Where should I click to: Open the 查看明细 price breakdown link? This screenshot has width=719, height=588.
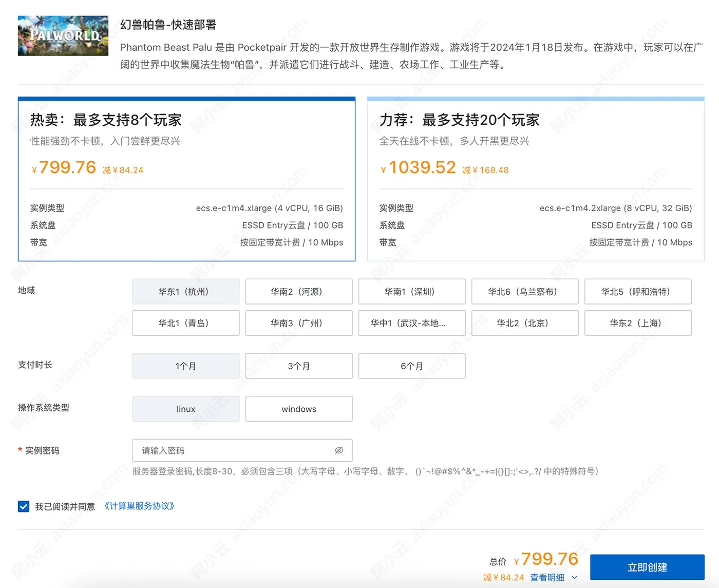pos(547,578)
